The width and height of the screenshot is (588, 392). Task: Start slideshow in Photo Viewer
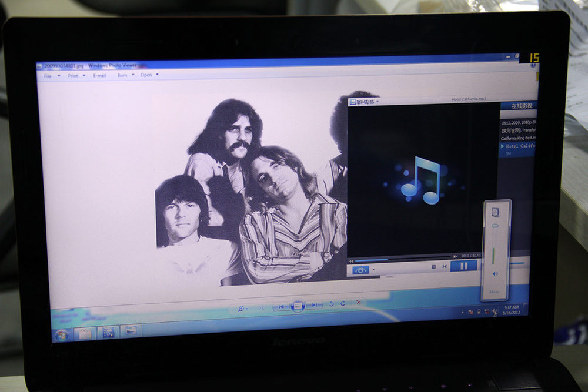click(x=298, y=306)
